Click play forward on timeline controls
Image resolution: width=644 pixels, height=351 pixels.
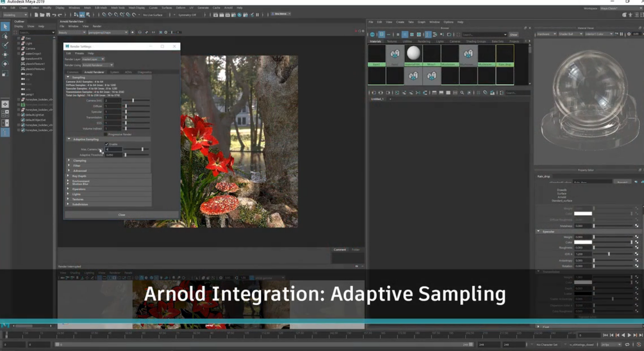point(629,335)
